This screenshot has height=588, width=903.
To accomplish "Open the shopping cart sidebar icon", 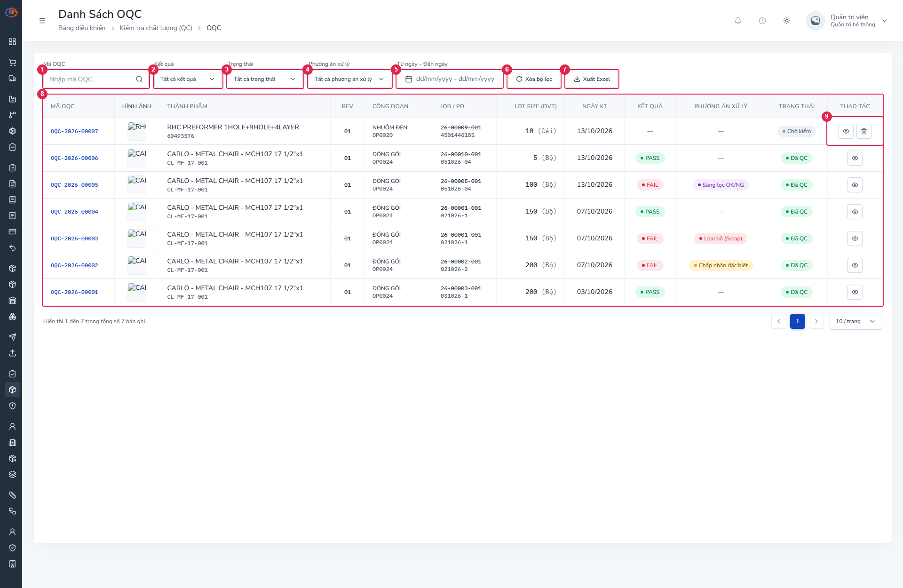I will pos(13,63).
